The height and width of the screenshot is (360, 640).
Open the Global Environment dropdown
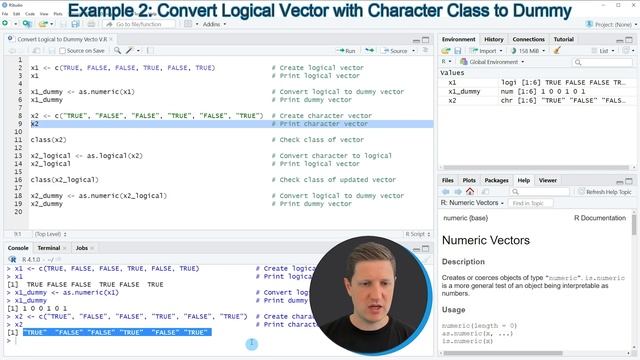492,62
